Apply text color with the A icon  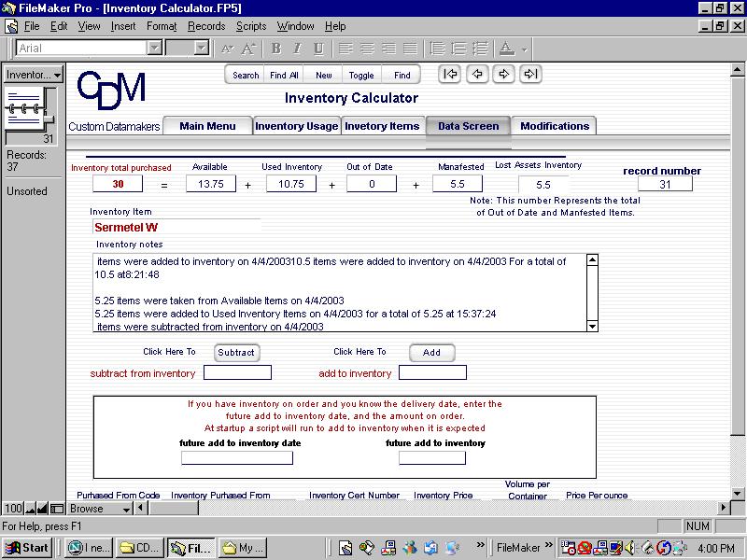(507, 49)
